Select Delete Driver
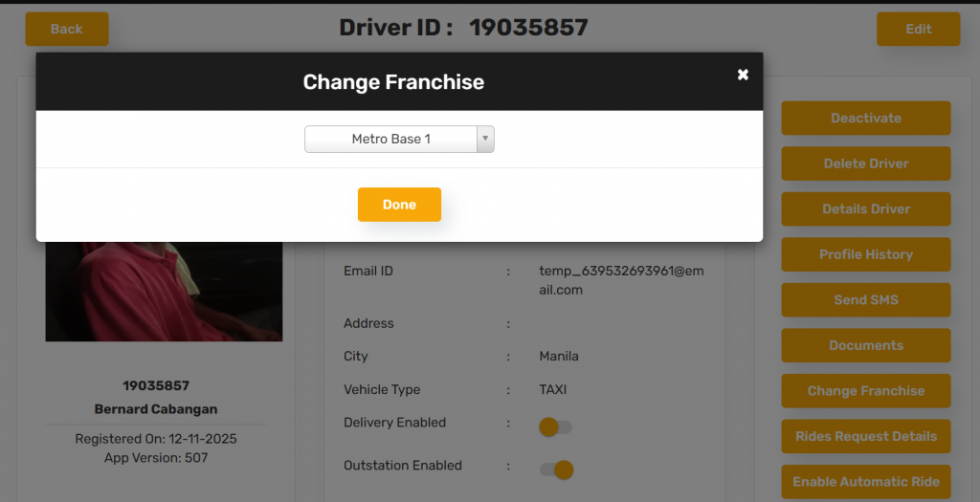 [x=865, y=164]
